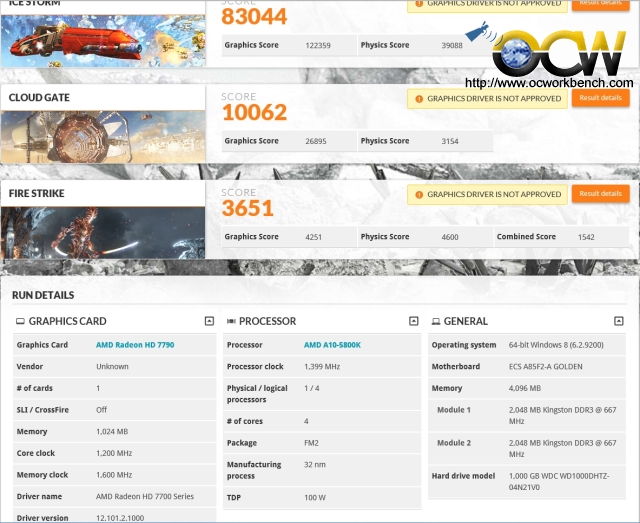The image size is (640, 523).
Task: Open Result details for Ice Storm
Action: [600, 4]
